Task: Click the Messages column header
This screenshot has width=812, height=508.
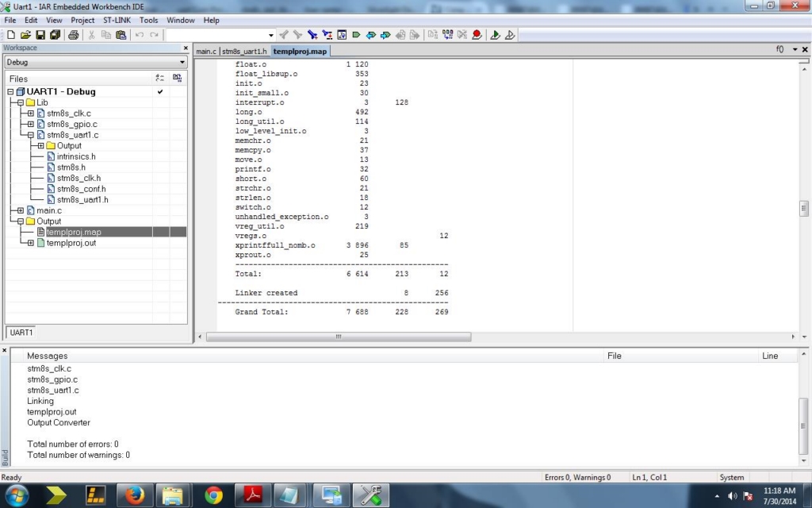Action: [47, 356]
